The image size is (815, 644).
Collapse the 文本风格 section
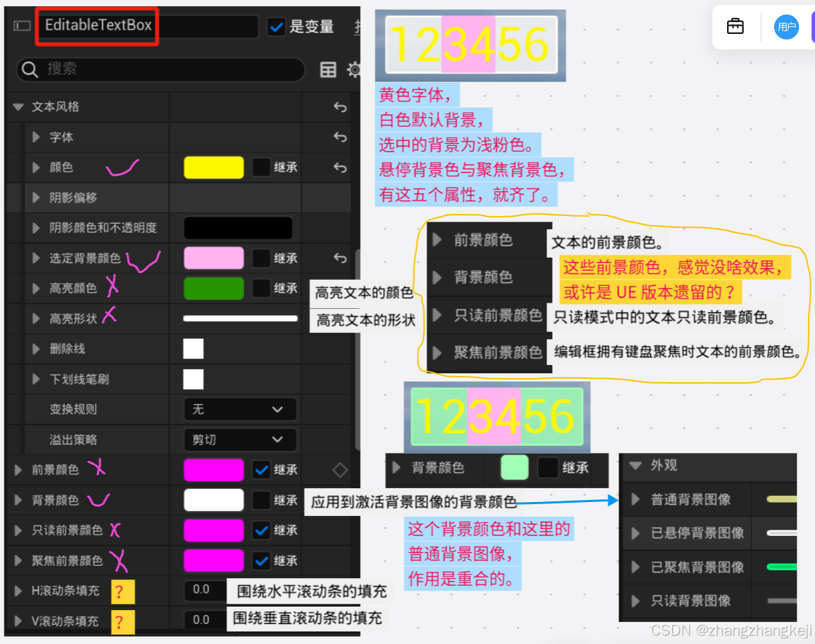[x=17, y=107]
